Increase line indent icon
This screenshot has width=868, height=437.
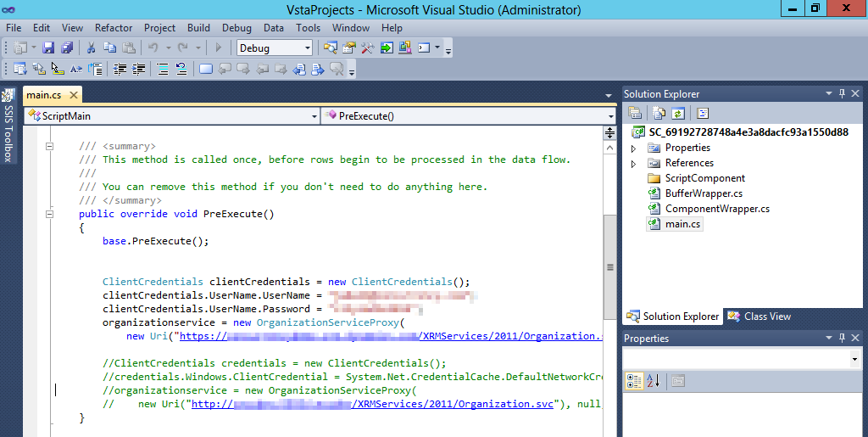138,69
